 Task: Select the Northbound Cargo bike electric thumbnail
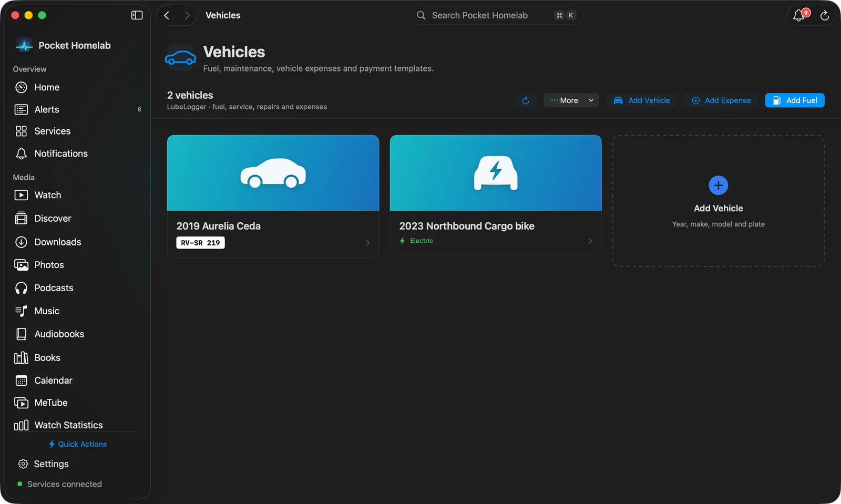tap(496, 173)
